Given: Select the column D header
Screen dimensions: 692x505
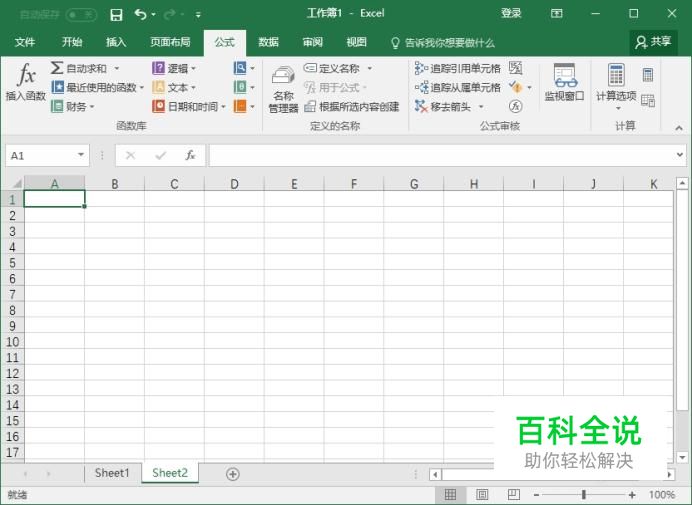Looking at the screenshot, I should [234, 184].
